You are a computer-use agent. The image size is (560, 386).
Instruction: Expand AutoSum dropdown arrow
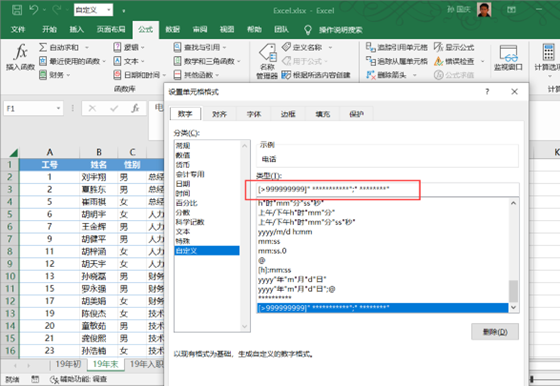(87, 47)
